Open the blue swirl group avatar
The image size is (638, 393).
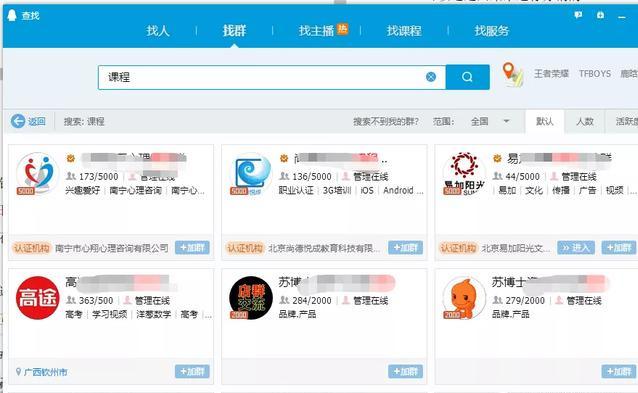coord(251,173)
